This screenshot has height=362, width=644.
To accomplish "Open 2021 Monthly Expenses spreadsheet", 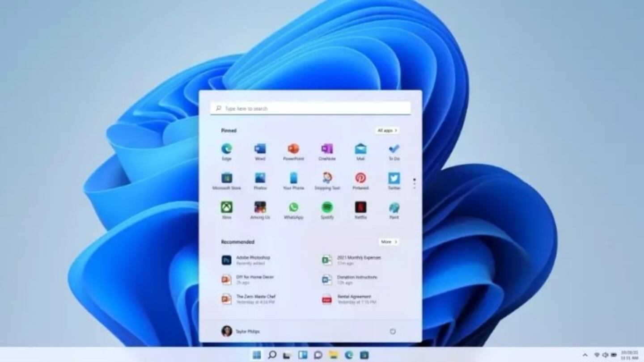I will tap(352, 260).
